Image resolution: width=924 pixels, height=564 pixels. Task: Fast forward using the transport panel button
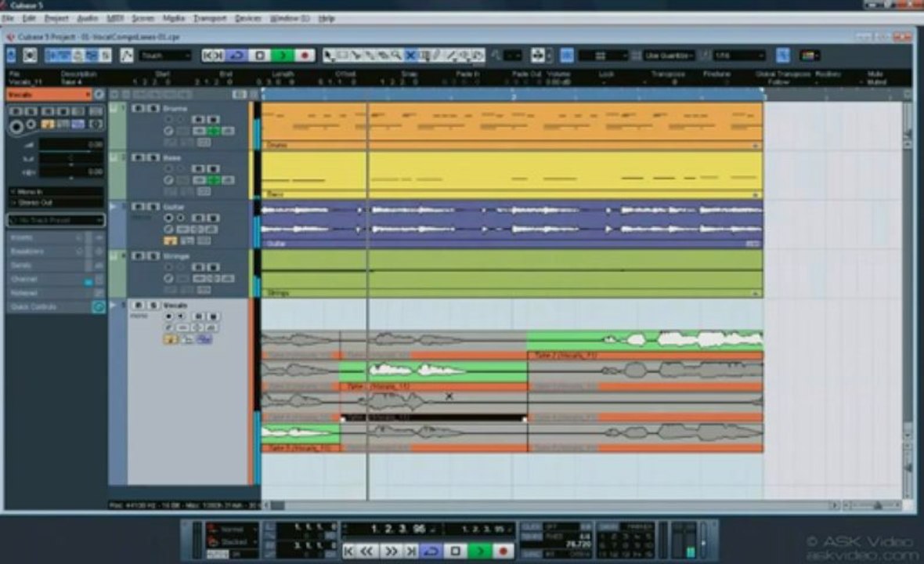tap(390, 551)
